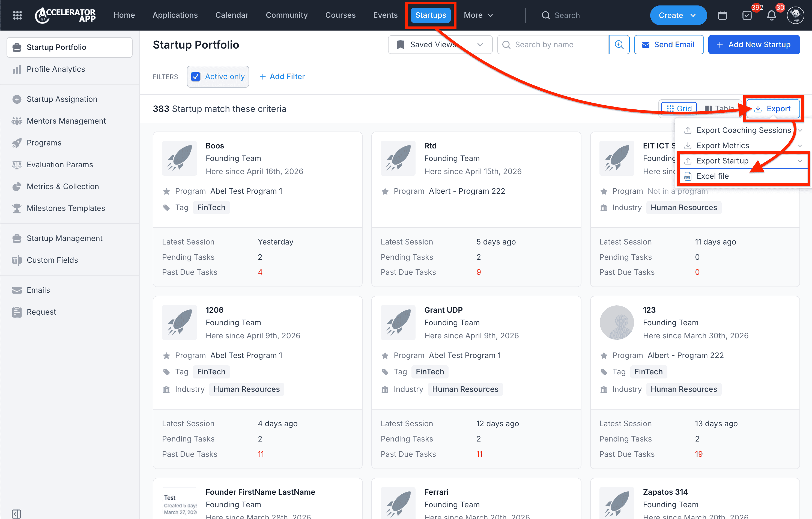Image resolution: width=812 pixels, height=519 pixels.
Task: Click the user profile avatar
Action: pyautogui.click(x=795, y=15)
